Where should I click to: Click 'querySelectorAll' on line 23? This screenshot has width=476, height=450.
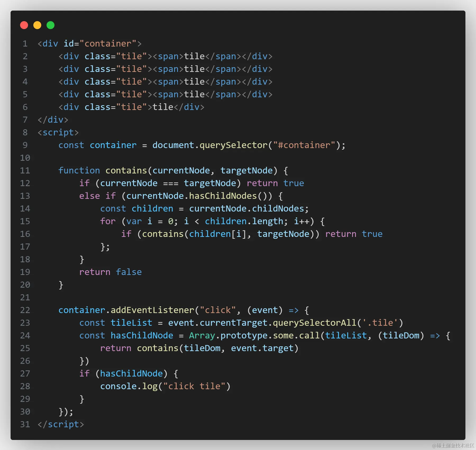point(315,323)
